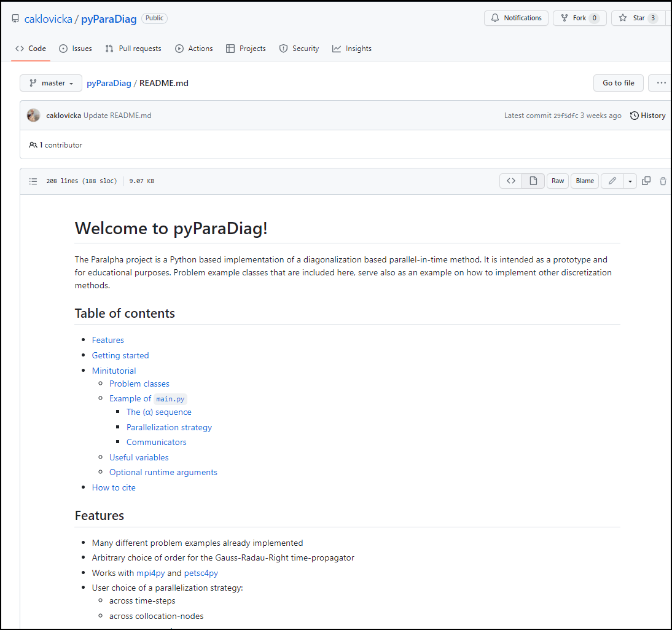Click the History clock link
This screenshot has width=672, height=630.
point(647,116)
